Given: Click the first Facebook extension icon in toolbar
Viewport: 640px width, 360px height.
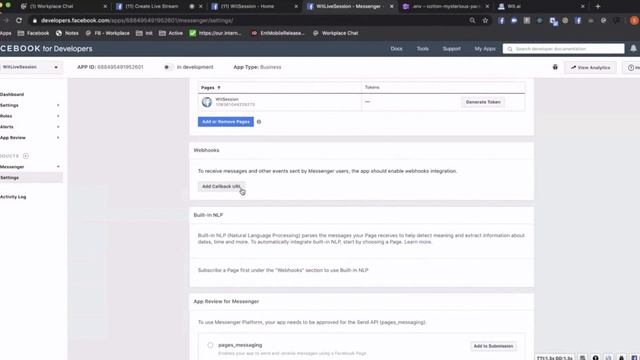Looking at the screenshot, I should (x=501, y=20).
